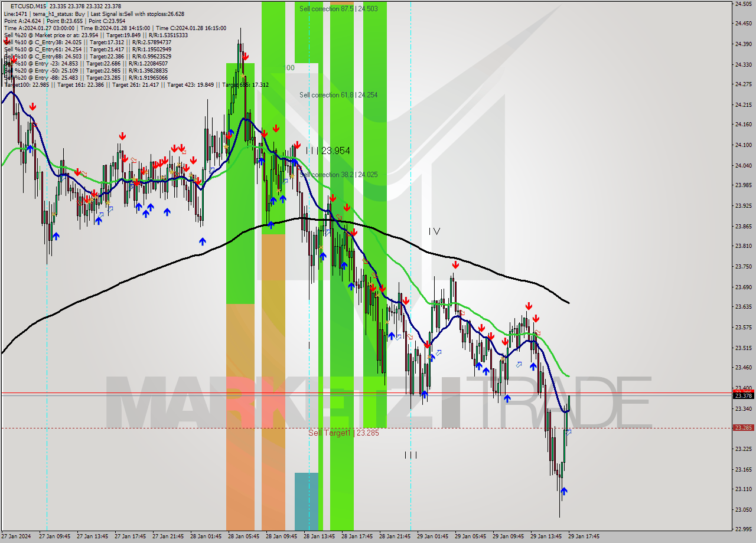Click the '28 Jan 17:45' time axis label
Image resolution: width=756 pixels, height=543 pixels.
[357, 537]
